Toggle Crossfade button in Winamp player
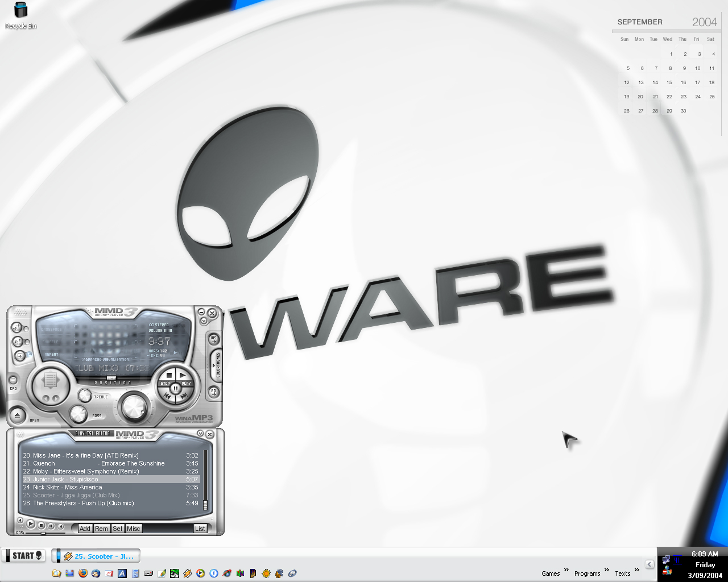The height and width of the screenshot is (582, 728). point(16,327)
